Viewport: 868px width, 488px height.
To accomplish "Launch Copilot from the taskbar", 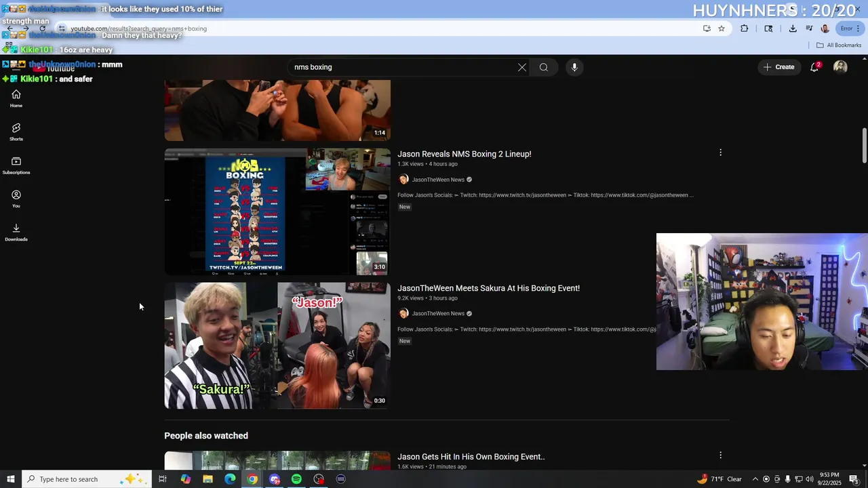I will [185, 479].
